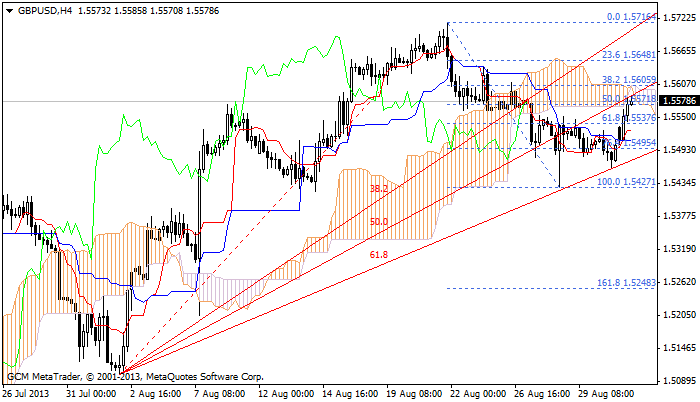700x402 pixels.
Task: Select Fibonacci extension label 161.8 1.52483
Action: coord(627,283)
